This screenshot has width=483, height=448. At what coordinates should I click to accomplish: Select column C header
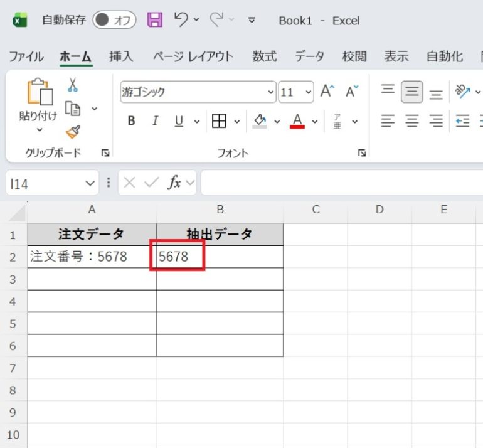[x=316, y=210]
